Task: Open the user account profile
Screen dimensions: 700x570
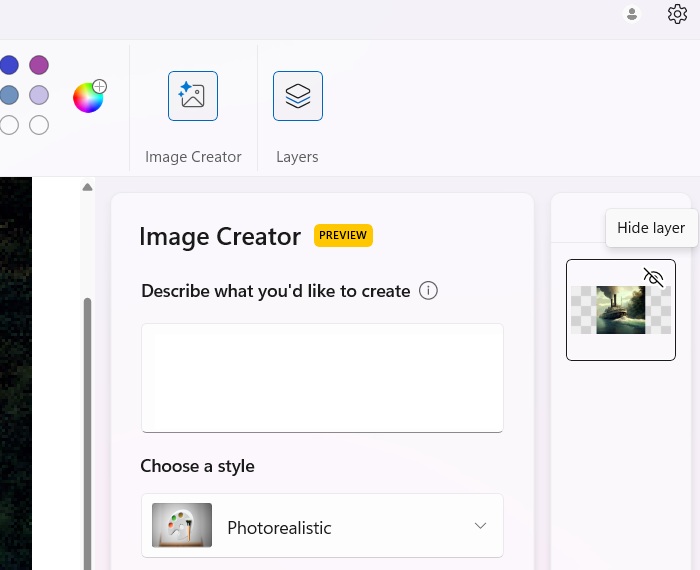Action: point(632,14)
